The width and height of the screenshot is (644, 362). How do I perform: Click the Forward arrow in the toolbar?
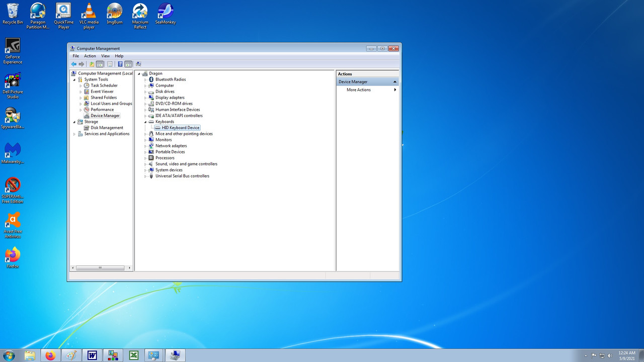click(82, 64)
